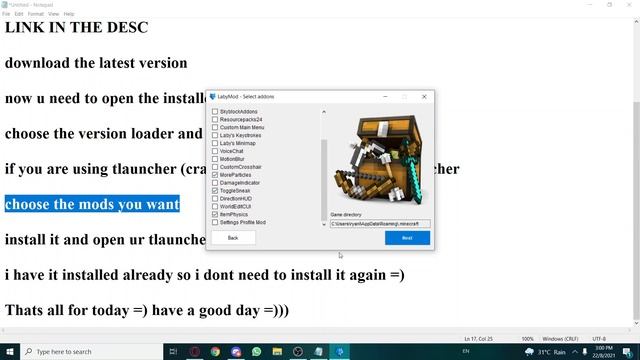This screenshot has width=640, height=360.
Task: Open Notepad Format menu
Action: coord(36,14)
